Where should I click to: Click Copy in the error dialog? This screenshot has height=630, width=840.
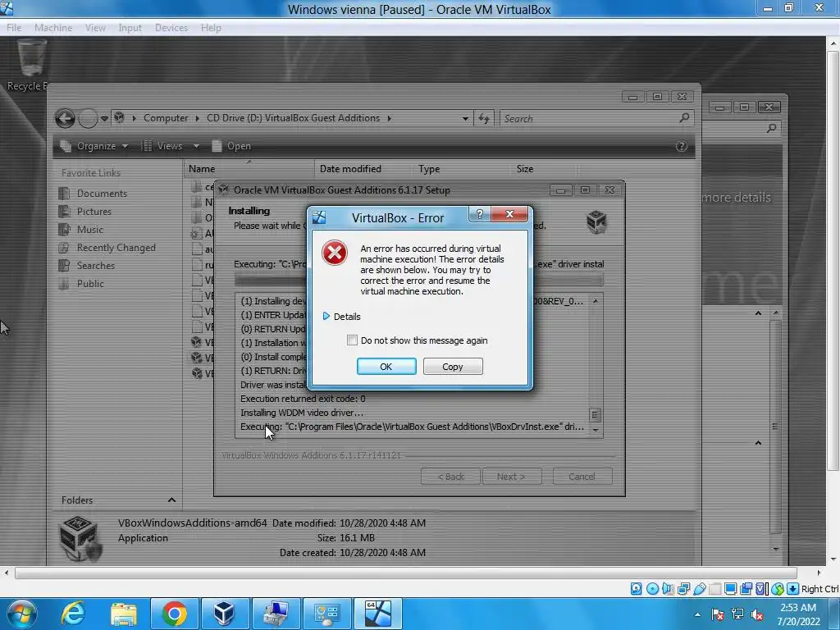pyautogui.click(x=453, y=367)
